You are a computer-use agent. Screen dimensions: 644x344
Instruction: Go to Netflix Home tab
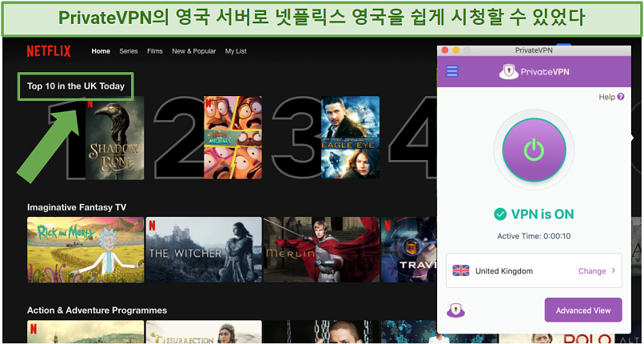(101, 51)
